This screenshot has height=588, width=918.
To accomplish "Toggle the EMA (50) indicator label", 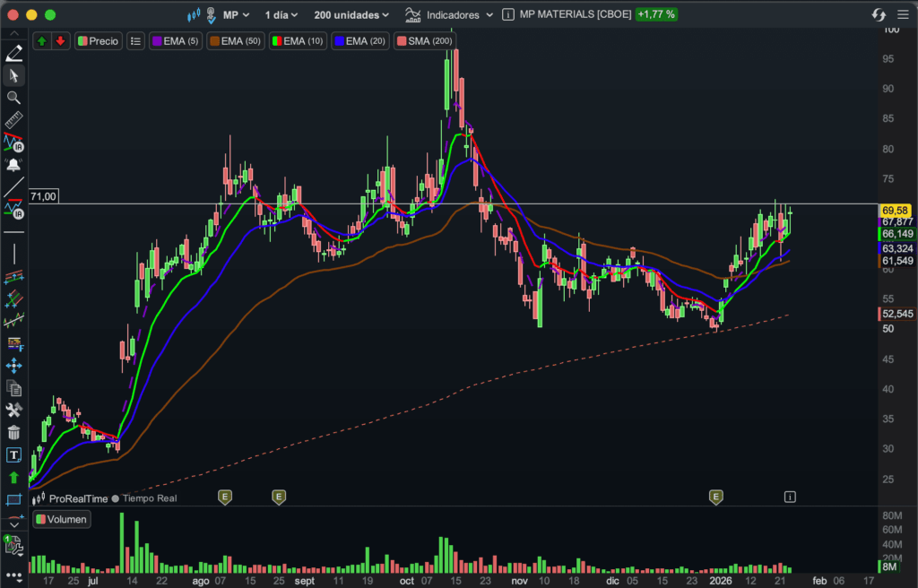I will (x=236, y=41).
